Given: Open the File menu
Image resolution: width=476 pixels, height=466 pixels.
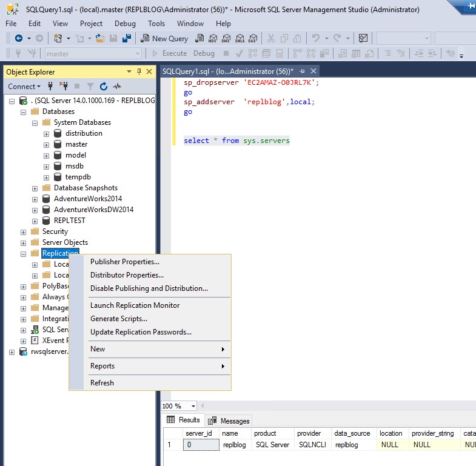Looking at the screenshot, I should tap(11, 24).
